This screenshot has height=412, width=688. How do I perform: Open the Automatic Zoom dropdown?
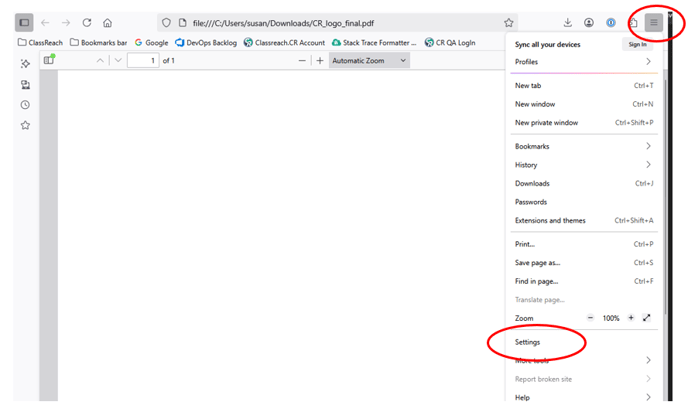(369, 61)
